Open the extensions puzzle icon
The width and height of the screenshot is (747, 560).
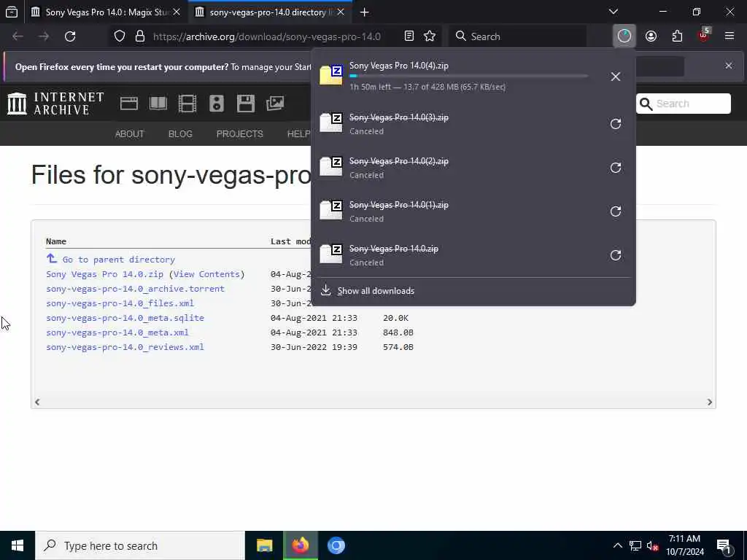(x=677, y=36)
